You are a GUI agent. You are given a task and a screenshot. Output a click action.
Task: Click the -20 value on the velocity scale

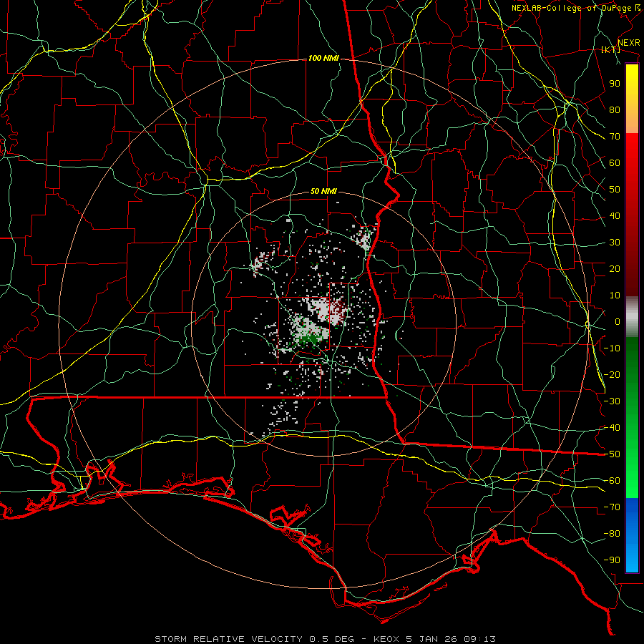coord(612,374)
